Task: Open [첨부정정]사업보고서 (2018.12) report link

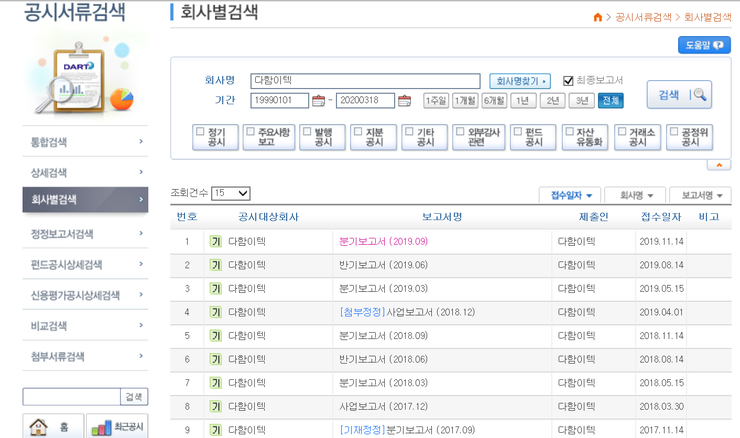Action: point(407,312)
